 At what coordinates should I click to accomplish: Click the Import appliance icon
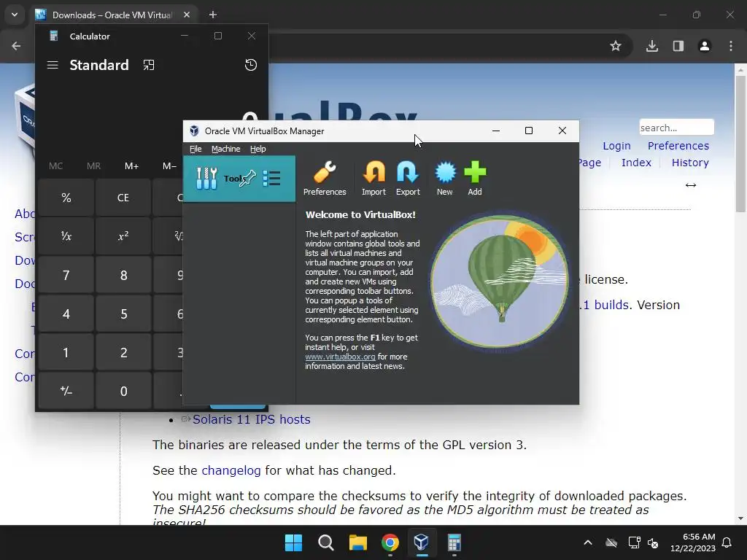[x=374, y=179]
